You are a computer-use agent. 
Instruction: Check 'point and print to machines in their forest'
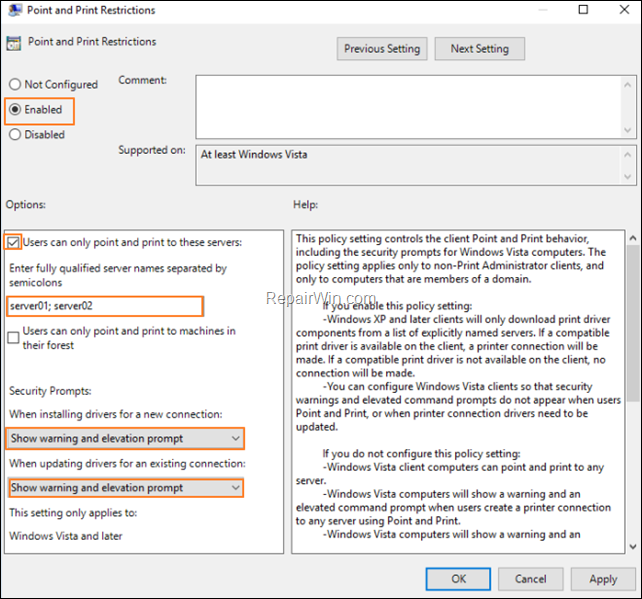click(13, 338)
